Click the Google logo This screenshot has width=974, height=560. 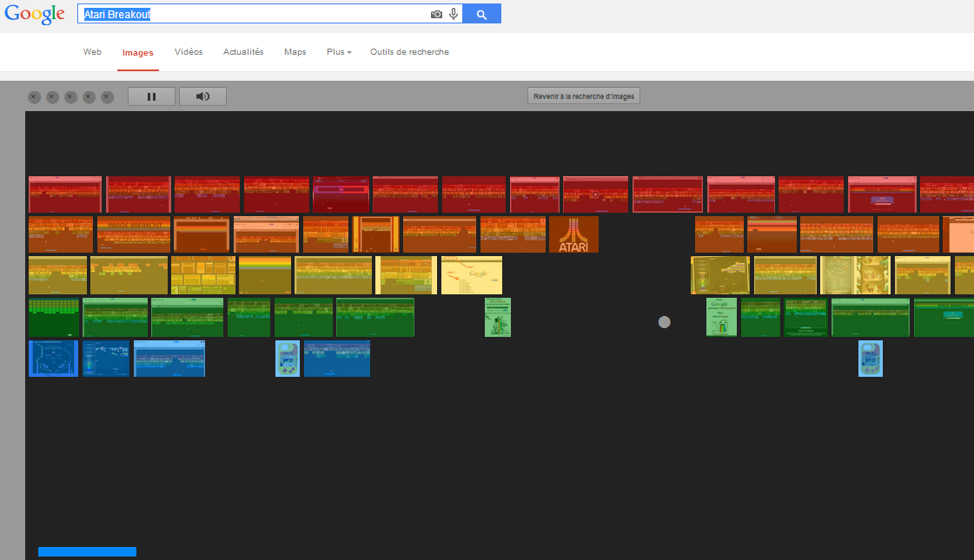tap(35, 14)
